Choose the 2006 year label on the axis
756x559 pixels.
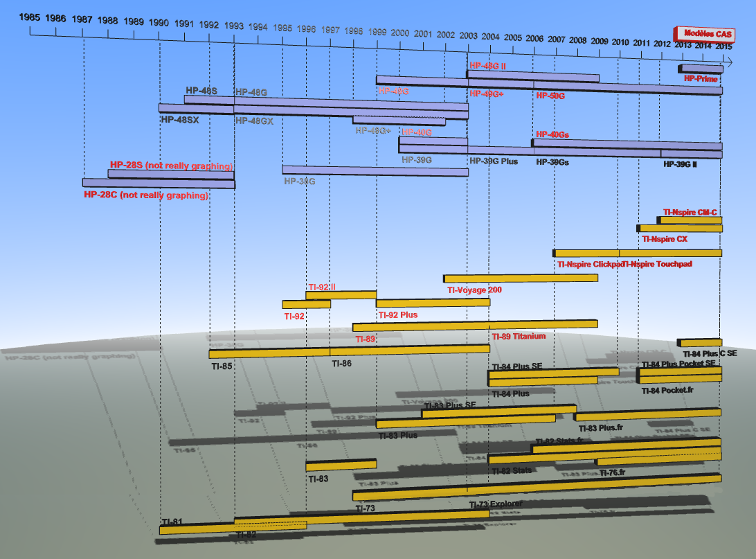pyautogui.click(x=534, y=39)
